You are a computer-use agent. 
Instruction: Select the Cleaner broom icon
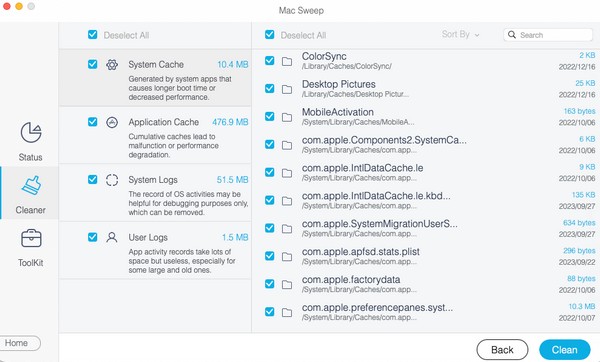pos(31,186)
